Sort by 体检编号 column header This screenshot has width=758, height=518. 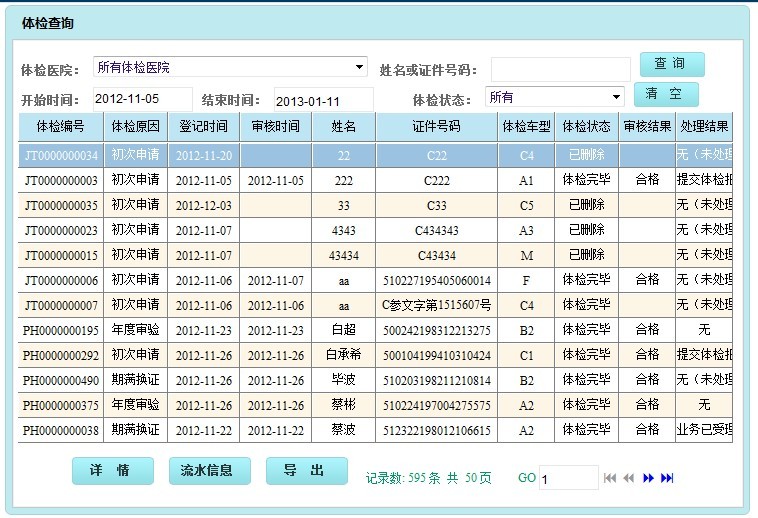click(x=61, y=127)
